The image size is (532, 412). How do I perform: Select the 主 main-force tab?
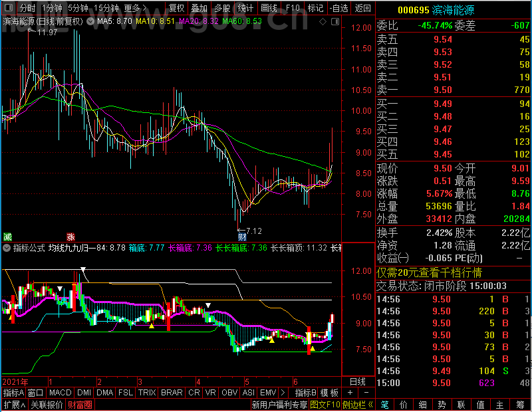point(500,405)
